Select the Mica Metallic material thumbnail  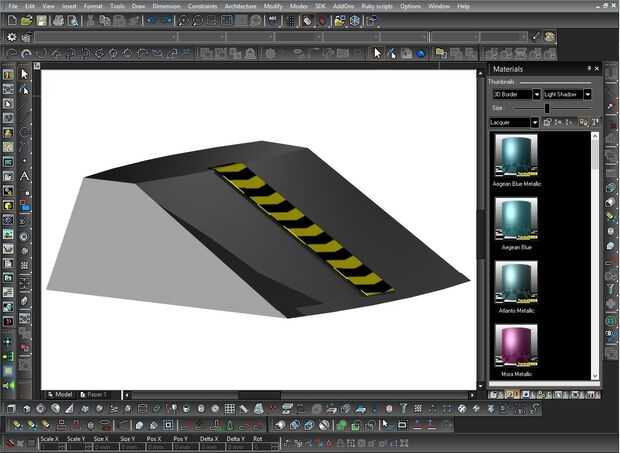[x=516, y=345]
